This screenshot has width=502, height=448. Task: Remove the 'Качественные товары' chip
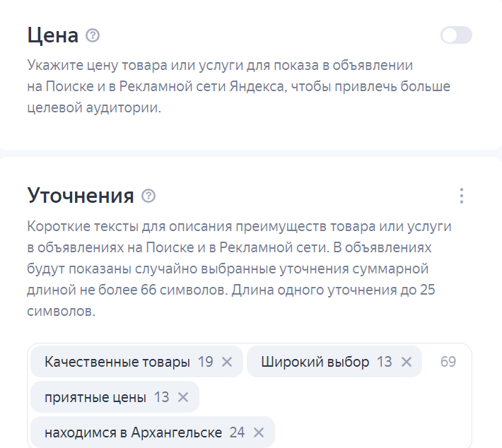pos(227,362)
